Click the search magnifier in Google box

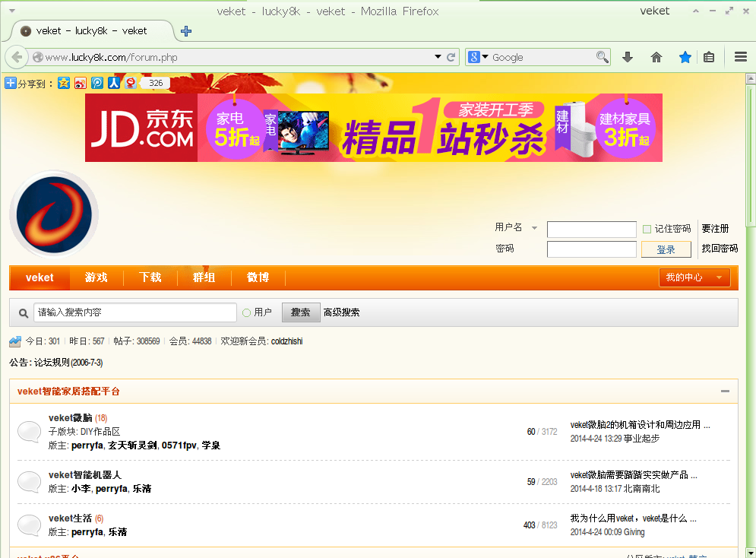tap(602, 57)
